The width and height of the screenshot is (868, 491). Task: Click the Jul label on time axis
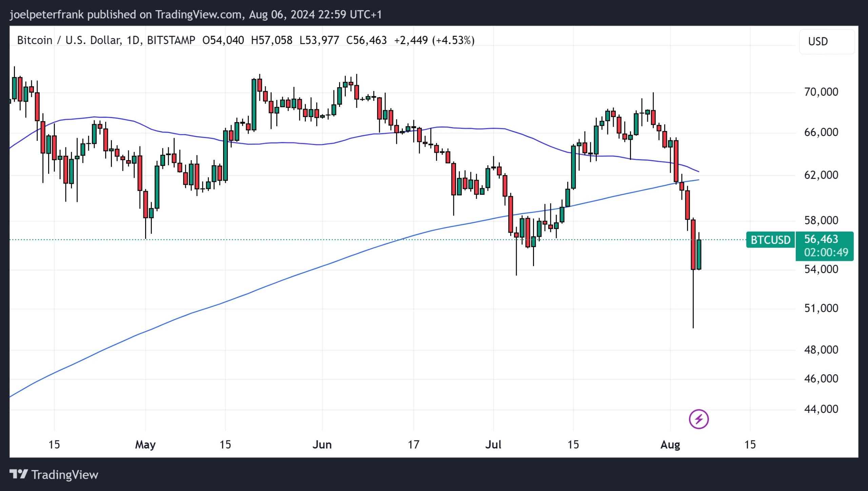493,445
